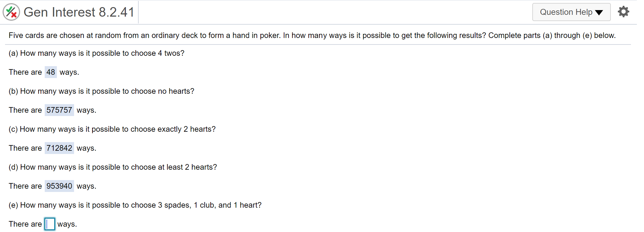The height and width of the screenshot is (232, 644).
Task: Click the part (d) question about at least 2 hearts
Action: pyautogui.click(x=113, y=167)
